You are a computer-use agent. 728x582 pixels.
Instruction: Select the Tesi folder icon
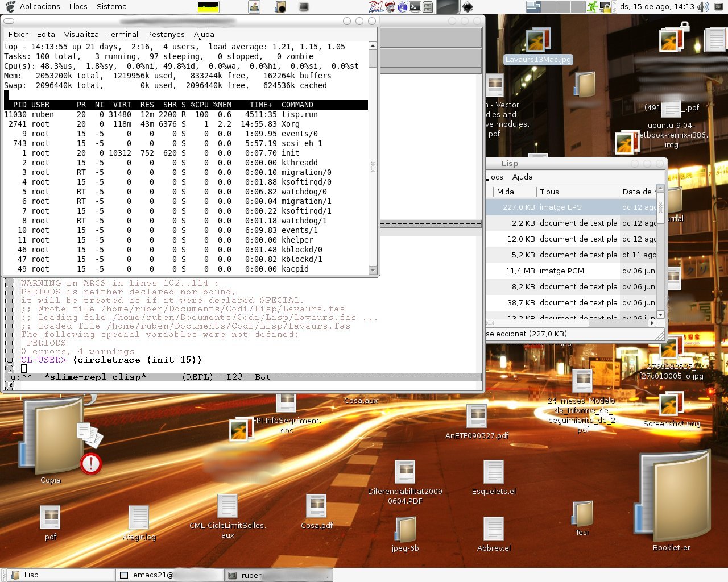(x=582, y=513)
